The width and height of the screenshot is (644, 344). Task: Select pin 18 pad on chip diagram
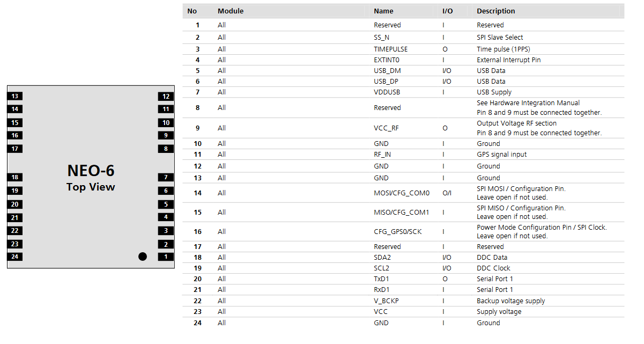click(x=15, y=177)
